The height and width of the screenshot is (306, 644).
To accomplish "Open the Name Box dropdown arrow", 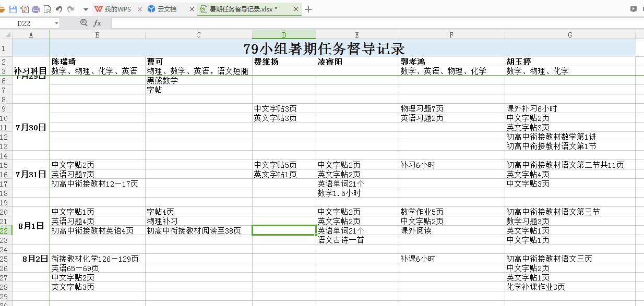I will tap(56, 23).
